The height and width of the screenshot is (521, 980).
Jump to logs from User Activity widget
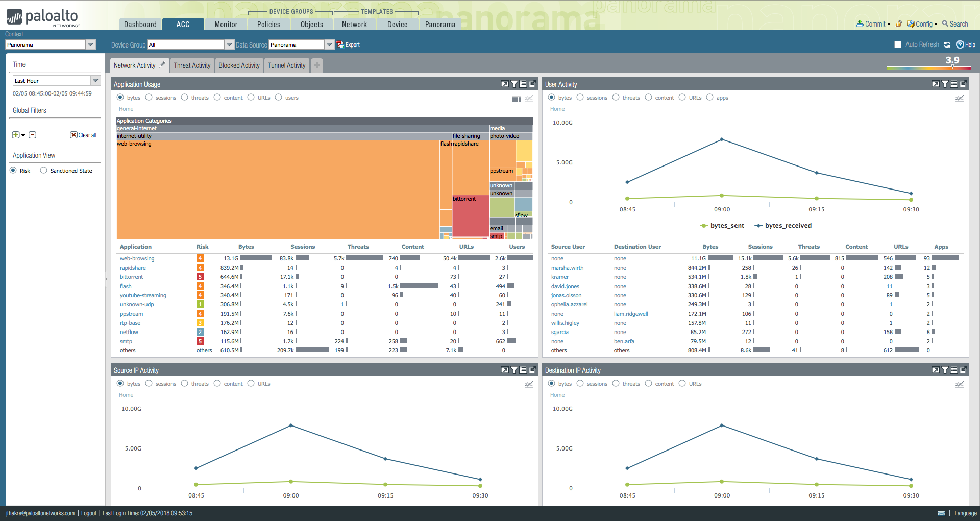[954, 84]
